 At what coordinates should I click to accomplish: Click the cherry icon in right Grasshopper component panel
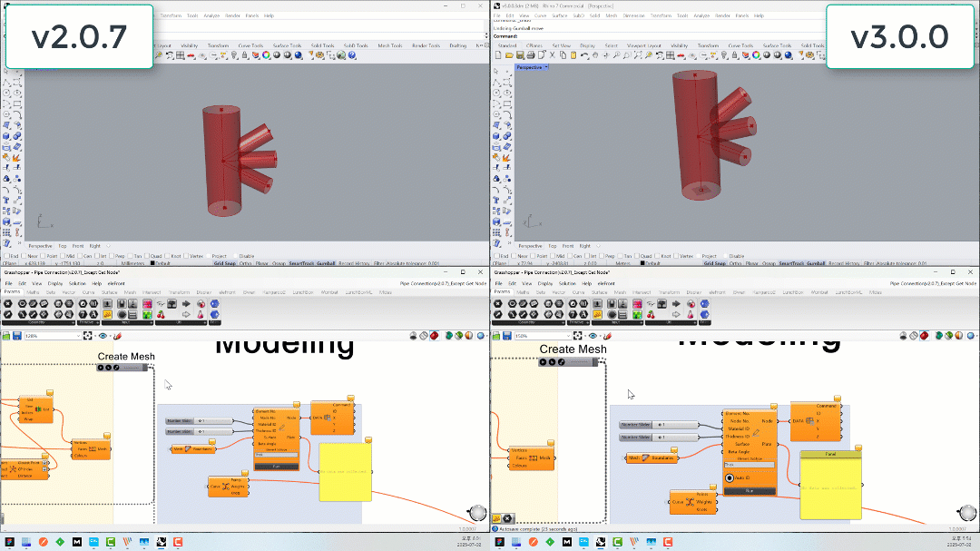point(651,315)
